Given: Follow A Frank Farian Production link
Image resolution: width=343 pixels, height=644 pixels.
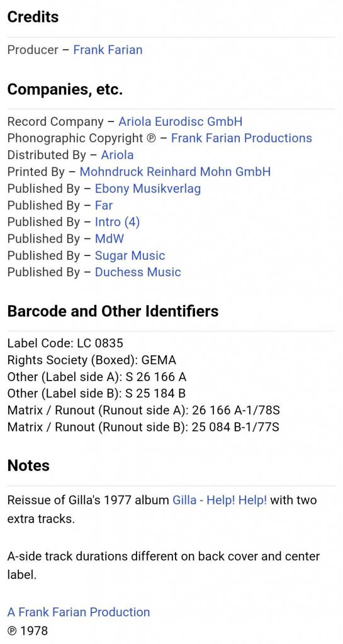Looking at the screenshot, I should click(79, 612).
